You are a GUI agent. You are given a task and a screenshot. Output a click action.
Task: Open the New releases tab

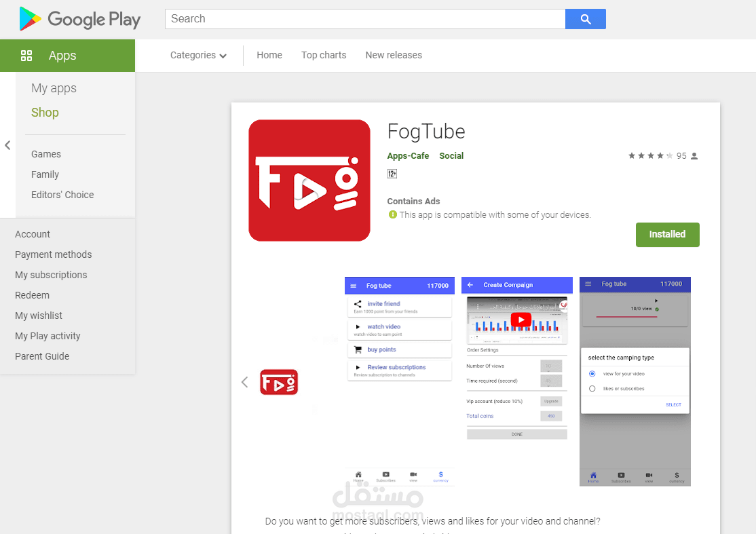[394, 55]
